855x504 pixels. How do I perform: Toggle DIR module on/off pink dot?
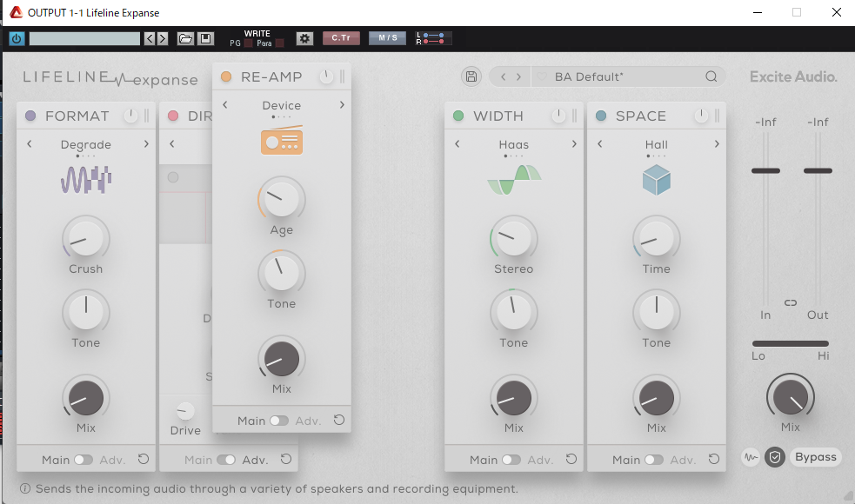[x=173, y=116]
